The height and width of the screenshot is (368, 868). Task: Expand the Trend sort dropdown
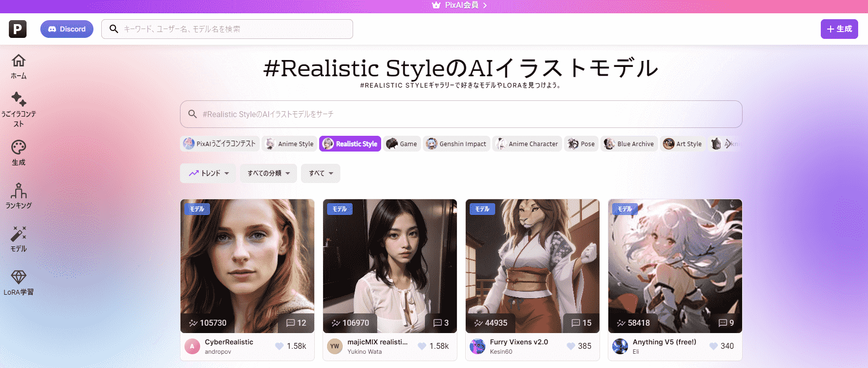click(209, 173)
